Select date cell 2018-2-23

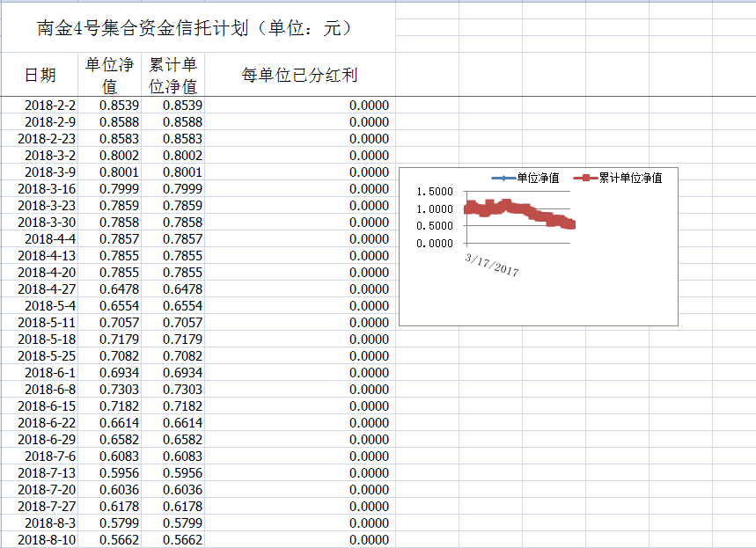pyautogui.click(x=40, y=139)
